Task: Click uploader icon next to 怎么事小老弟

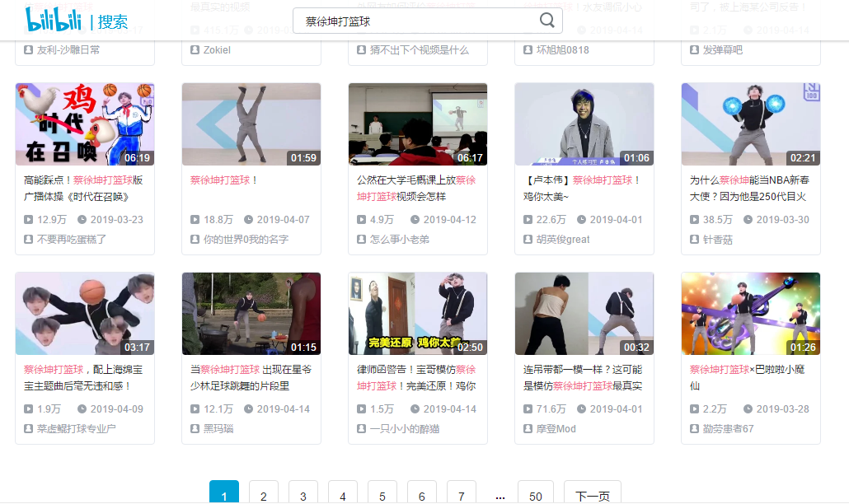Action: tap(362, 239)
